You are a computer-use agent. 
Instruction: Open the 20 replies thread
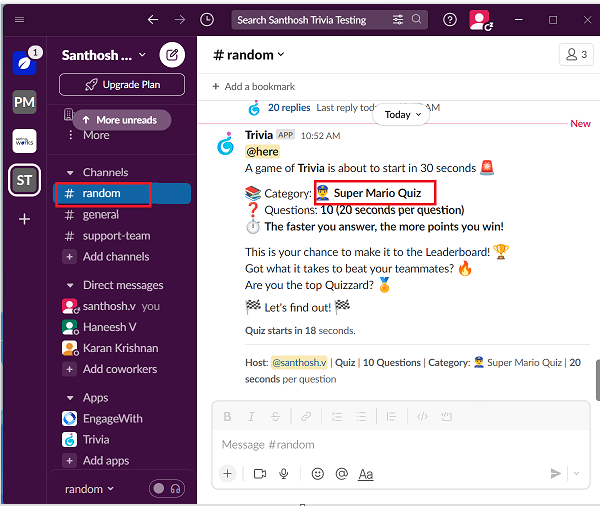(x=289, y=108)
